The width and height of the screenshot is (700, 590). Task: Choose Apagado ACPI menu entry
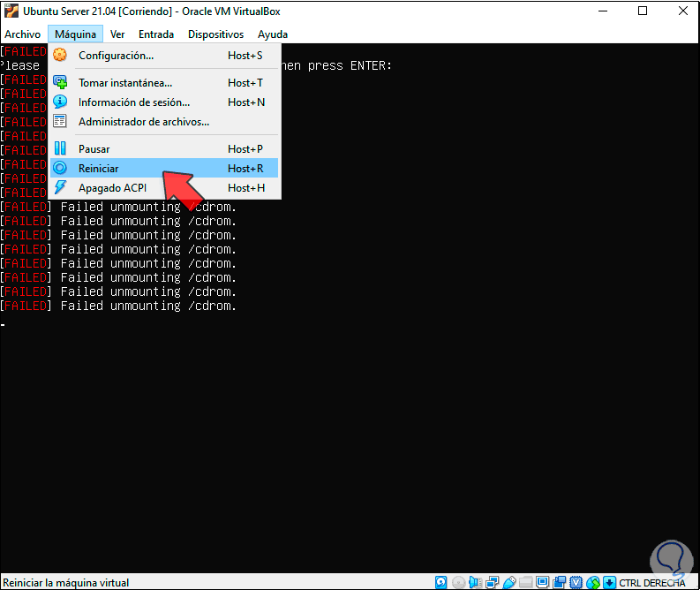[164, 188]
